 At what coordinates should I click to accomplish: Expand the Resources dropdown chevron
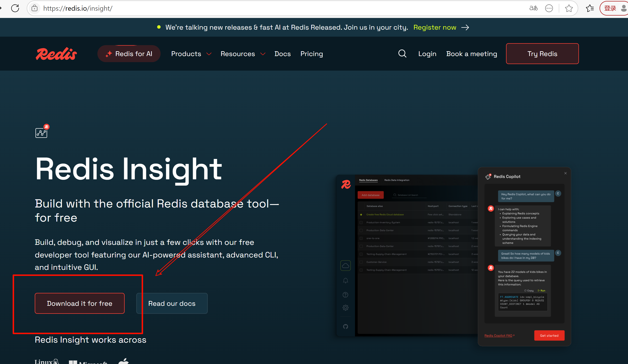click(263, 54)
